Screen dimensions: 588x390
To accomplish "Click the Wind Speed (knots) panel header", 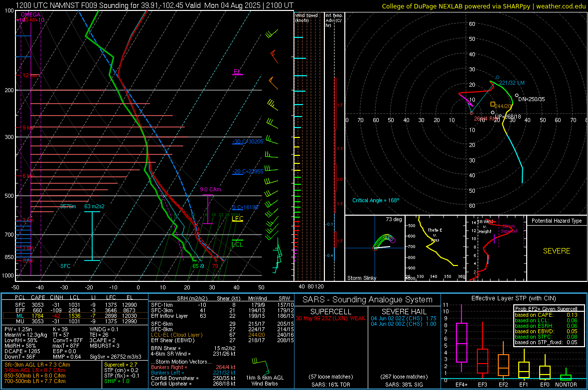I will (306, 17).
